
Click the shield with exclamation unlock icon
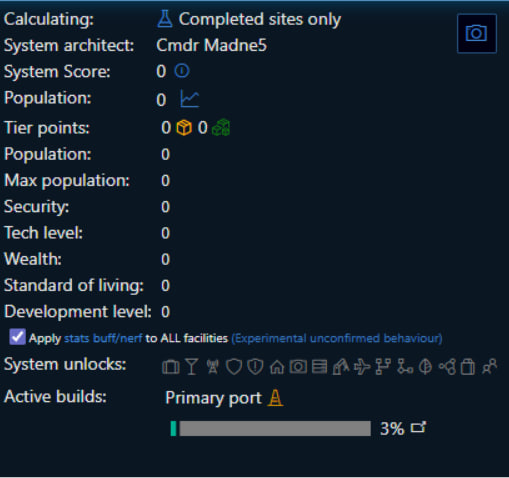coord(255,367)
